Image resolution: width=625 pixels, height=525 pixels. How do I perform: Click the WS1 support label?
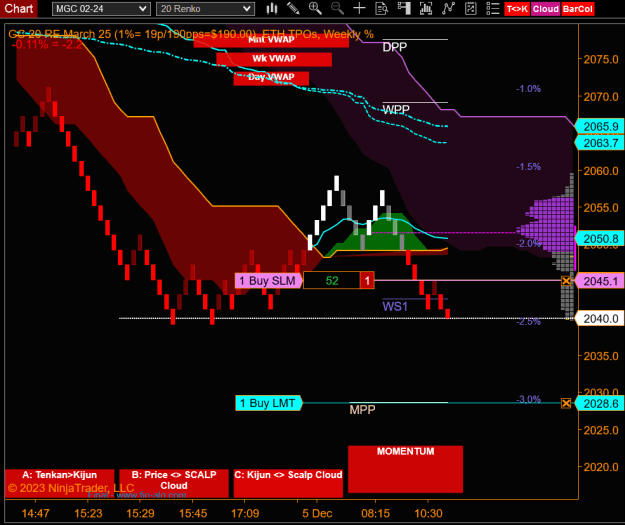395,307
